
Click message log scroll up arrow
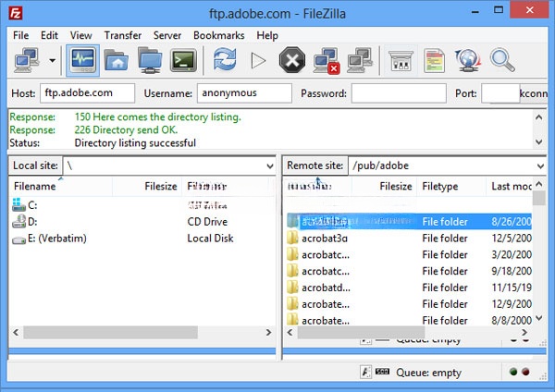click(538, 117)
